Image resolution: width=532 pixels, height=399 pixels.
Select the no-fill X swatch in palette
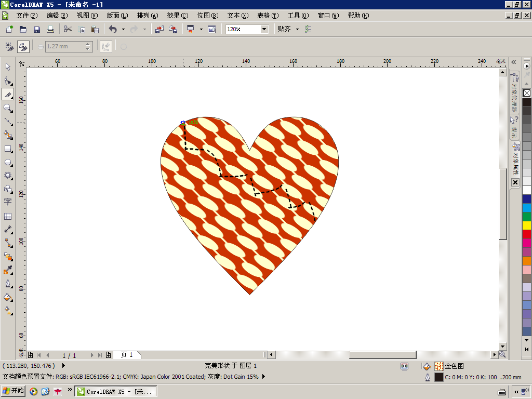(527, 93)
